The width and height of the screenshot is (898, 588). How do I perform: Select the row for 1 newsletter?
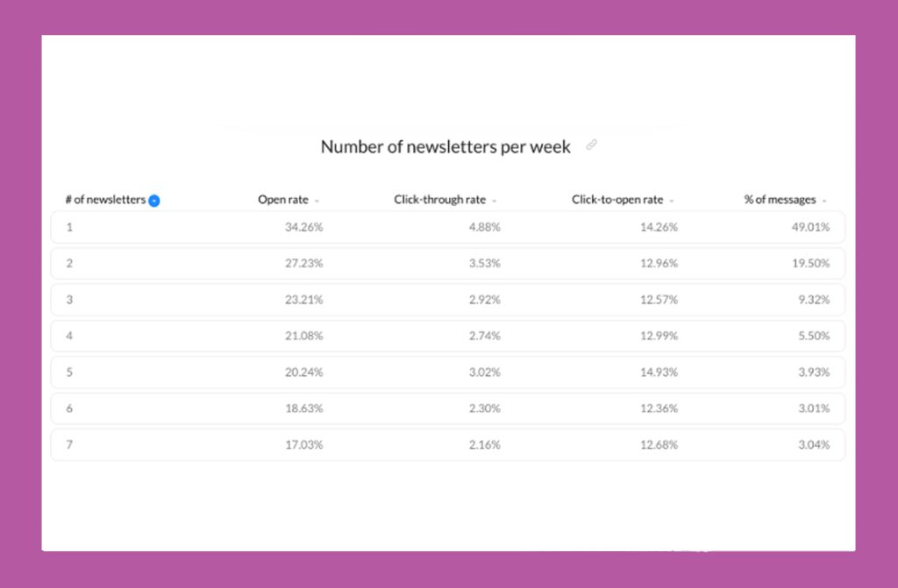point(447,227)
